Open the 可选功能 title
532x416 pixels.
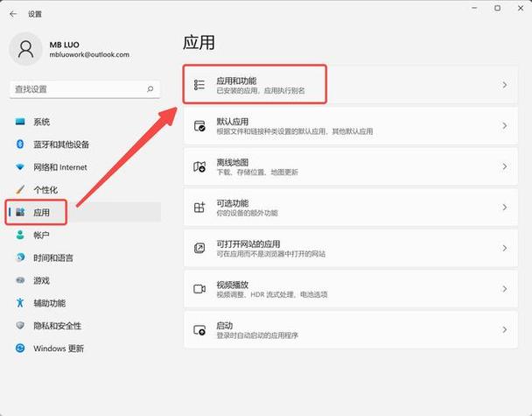click(233, 202)
